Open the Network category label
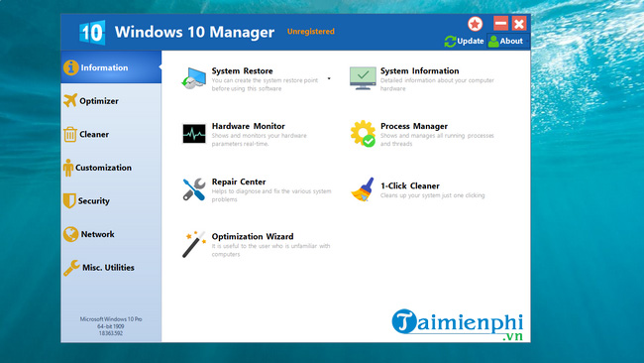The image size is (644, 363). (98, 234)
